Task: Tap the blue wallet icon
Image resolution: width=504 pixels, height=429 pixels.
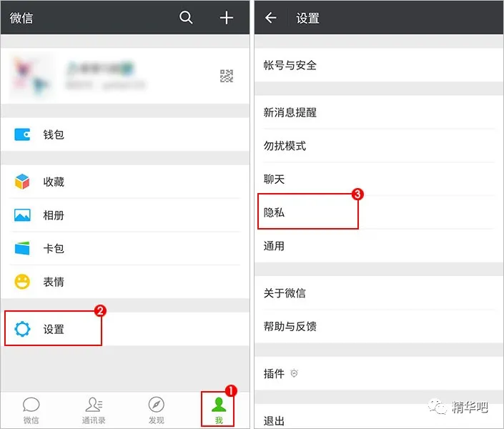Action: (22, 134)
